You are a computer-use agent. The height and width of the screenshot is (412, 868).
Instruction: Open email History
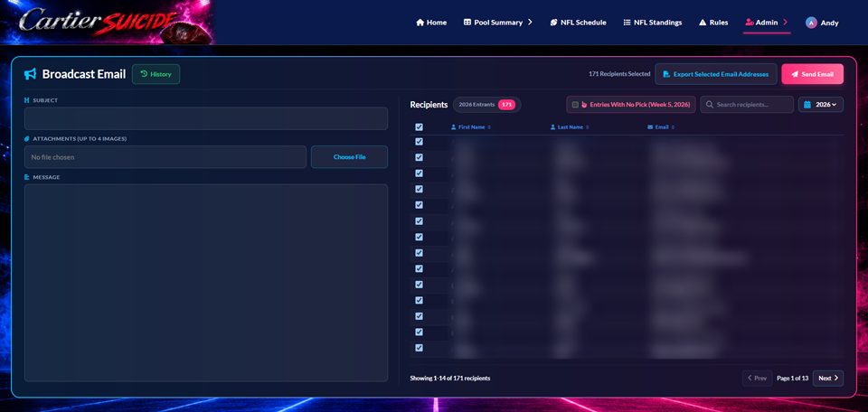click(156, 74)
